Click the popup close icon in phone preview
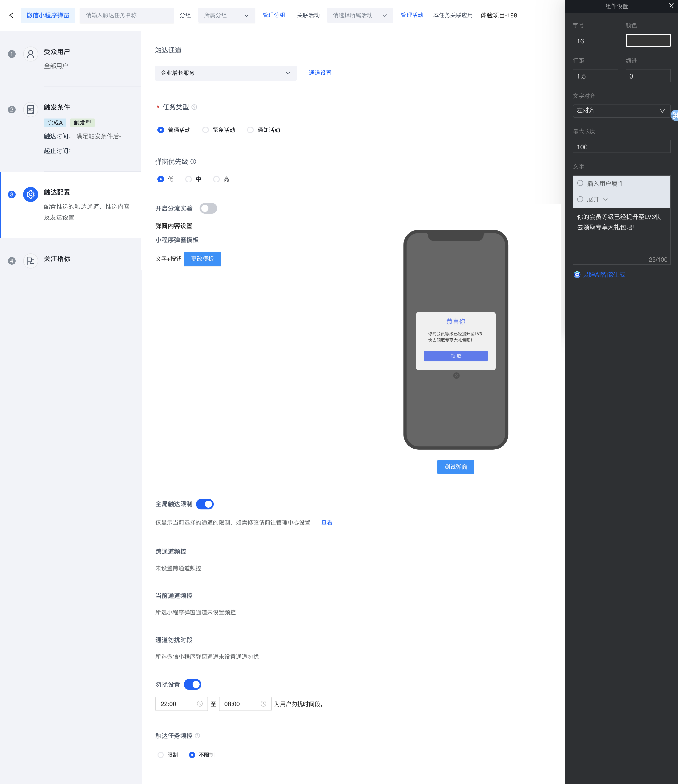Screen dimensions: 678x784 coord(456,375)
